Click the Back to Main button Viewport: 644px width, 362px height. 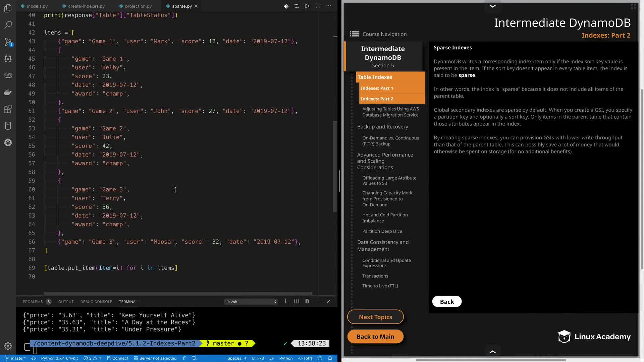pyautogui.click(x=375, y=337)
